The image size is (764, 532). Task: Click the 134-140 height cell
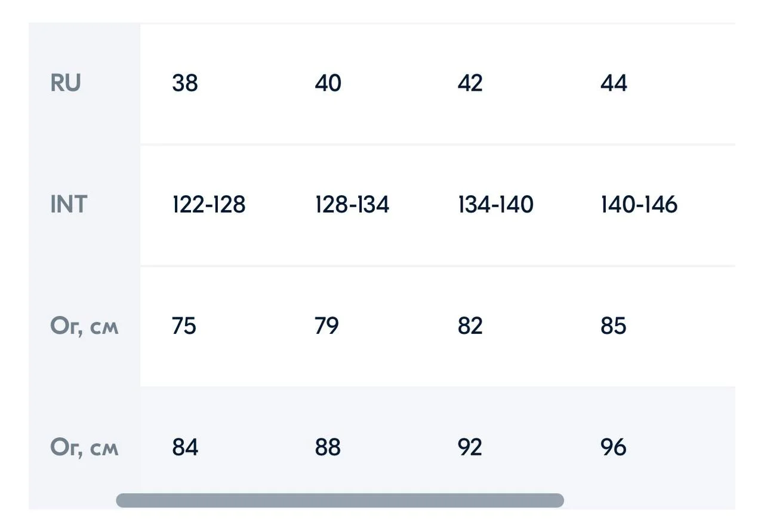point(495,204)
